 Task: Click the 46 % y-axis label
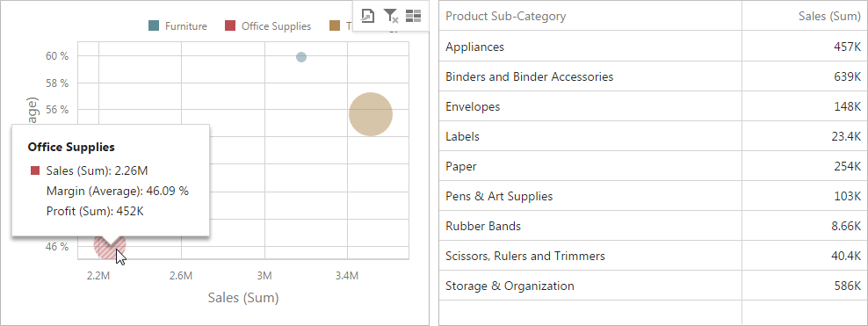[x=58, y=246]
